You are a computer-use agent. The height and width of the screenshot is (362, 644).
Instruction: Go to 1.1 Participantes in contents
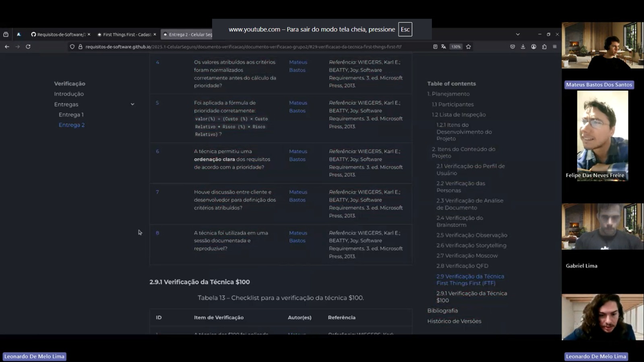point(453,104)
